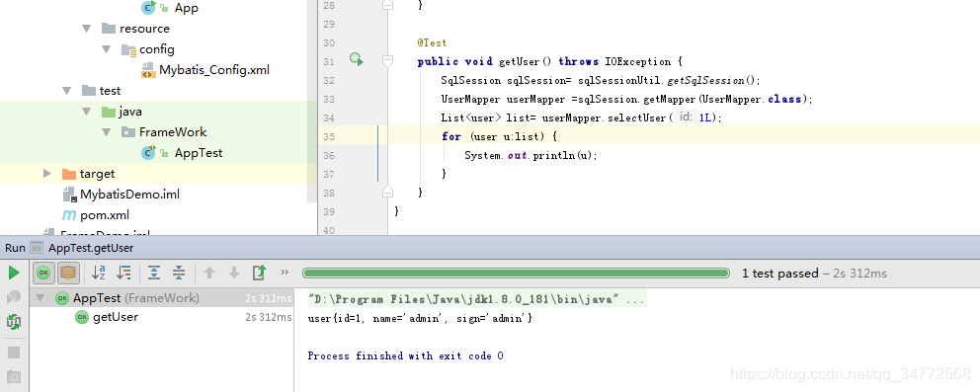
Task: Open pom.xml Maven file
Action: click(105, 215)
